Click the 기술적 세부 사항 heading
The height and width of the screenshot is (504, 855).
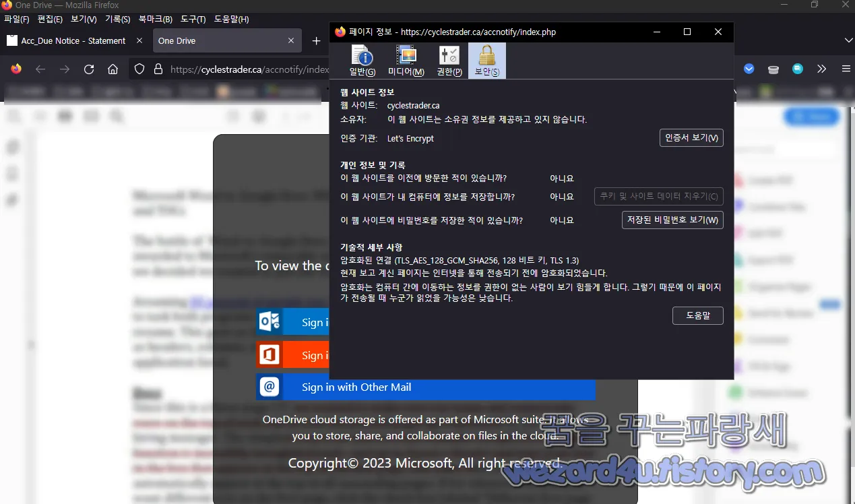click(371, 247)
